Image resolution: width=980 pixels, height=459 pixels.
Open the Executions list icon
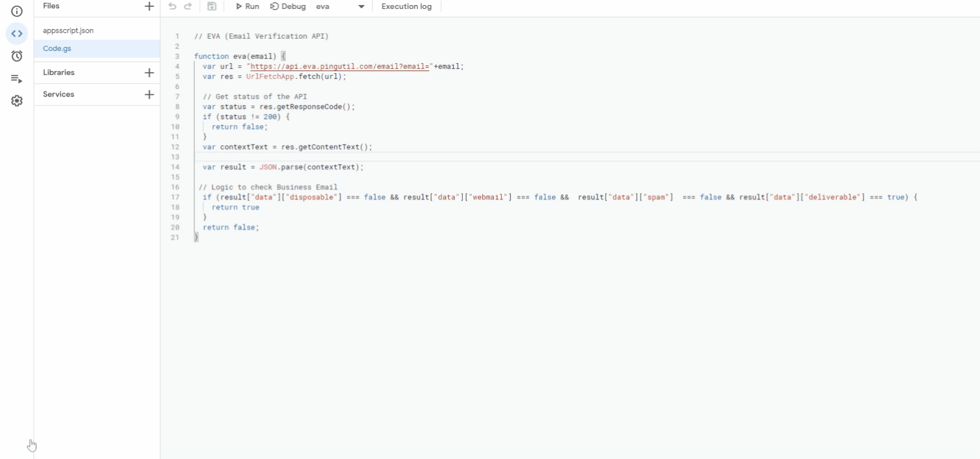(17, 79)
